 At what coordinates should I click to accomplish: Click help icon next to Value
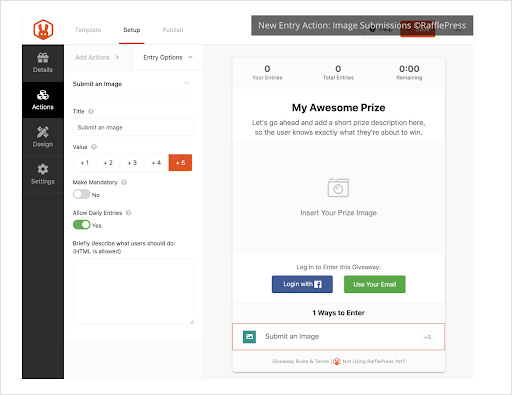(x=94, y=147)
